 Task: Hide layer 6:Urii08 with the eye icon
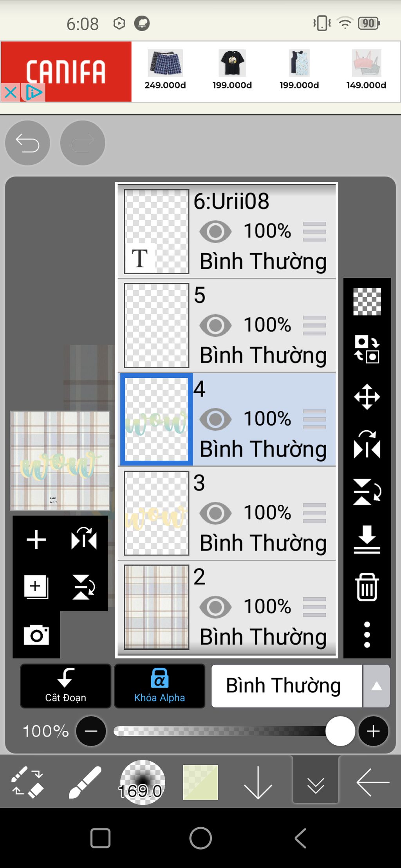[215, 232]
